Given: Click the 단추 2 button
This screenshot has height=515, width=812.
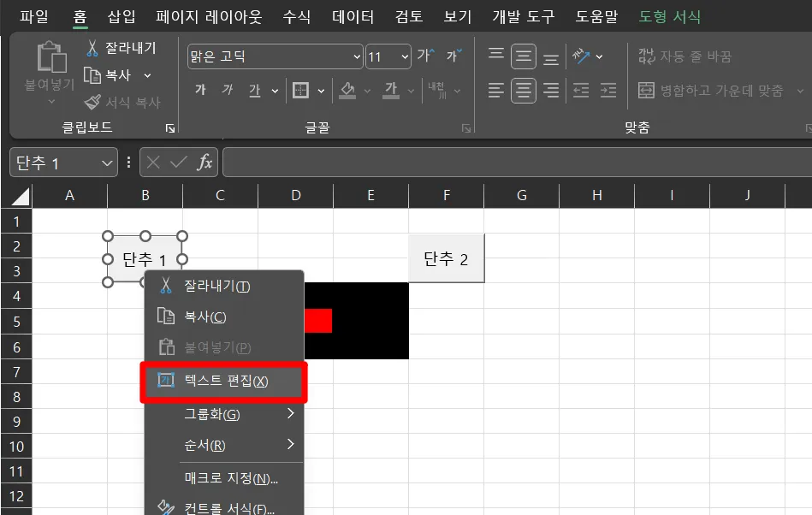Looking at the screenshot, I should tap(446, 257).
